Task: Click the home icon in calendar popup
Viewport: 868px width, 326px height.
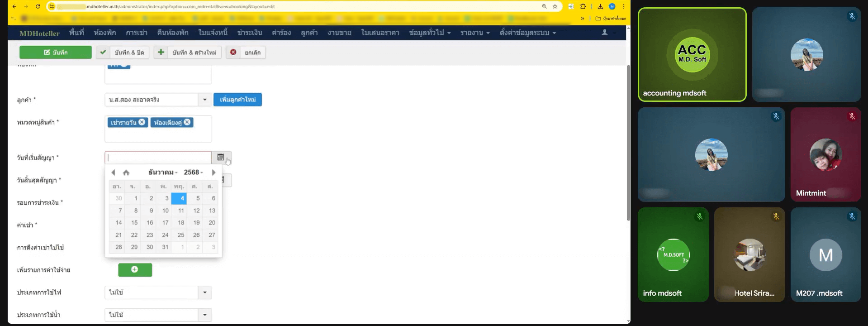Action: [x=126, y=173]
